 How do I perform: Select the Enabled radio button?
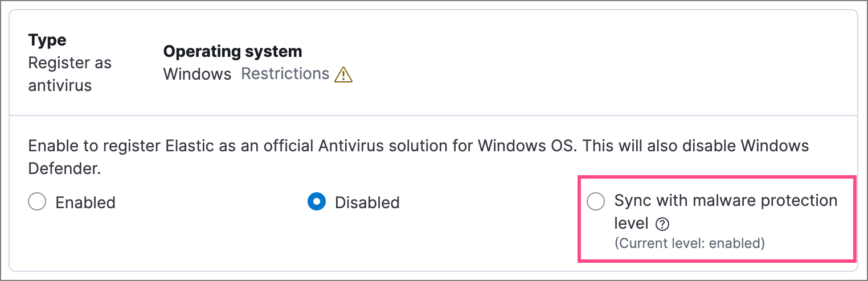click(37, 202)
